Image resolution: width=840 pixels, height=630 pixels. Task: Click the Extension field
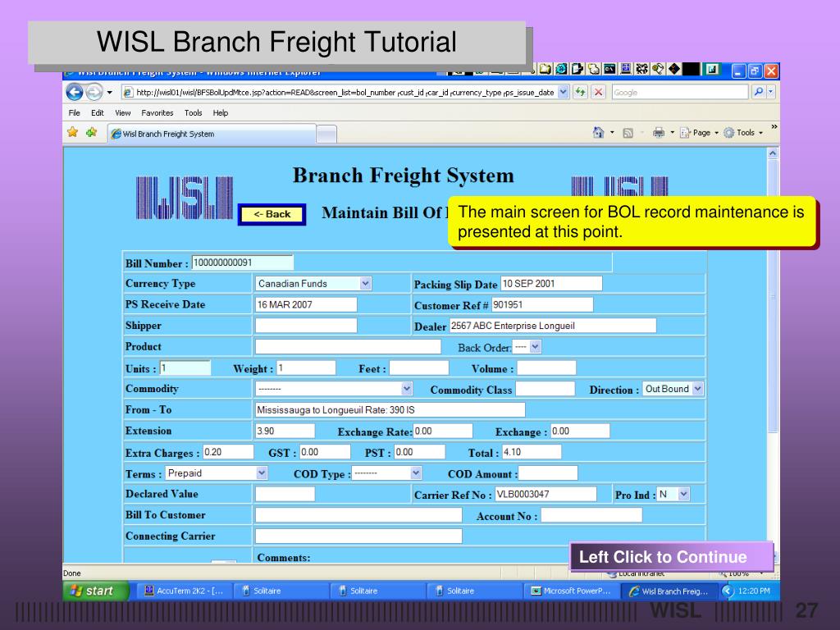(x=285, y=431)
